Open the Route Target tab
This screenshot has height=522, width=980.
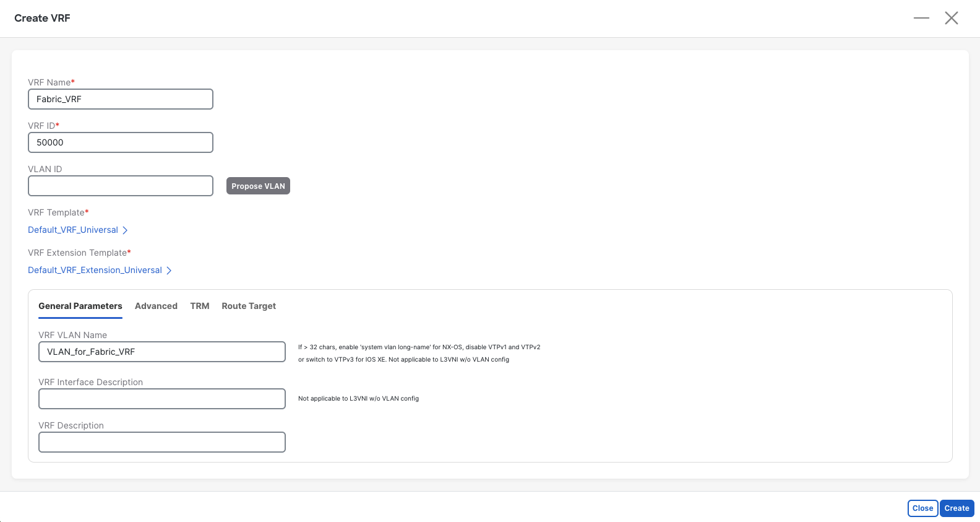(x=249, y=306)
